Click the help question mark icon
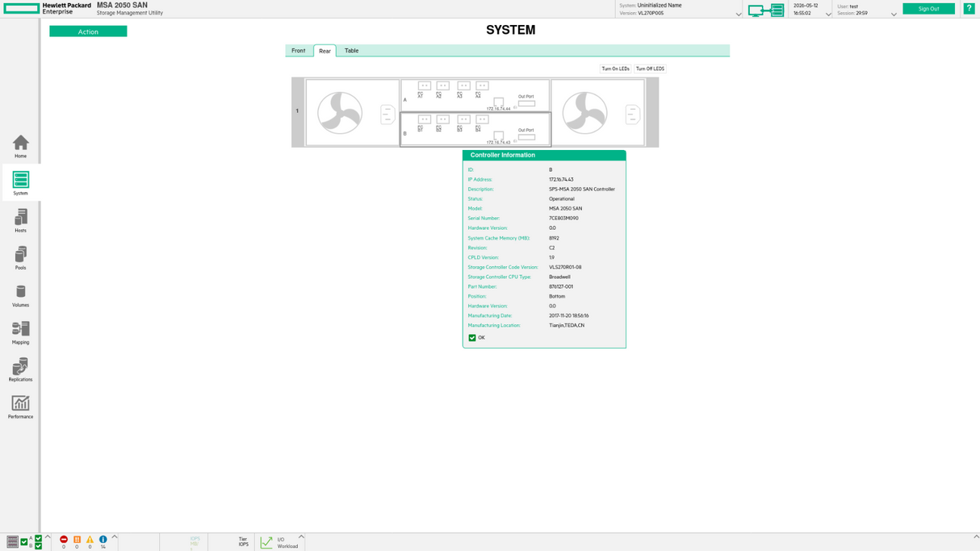The width and height of the screenshot is (980, 551). [970, 8]
